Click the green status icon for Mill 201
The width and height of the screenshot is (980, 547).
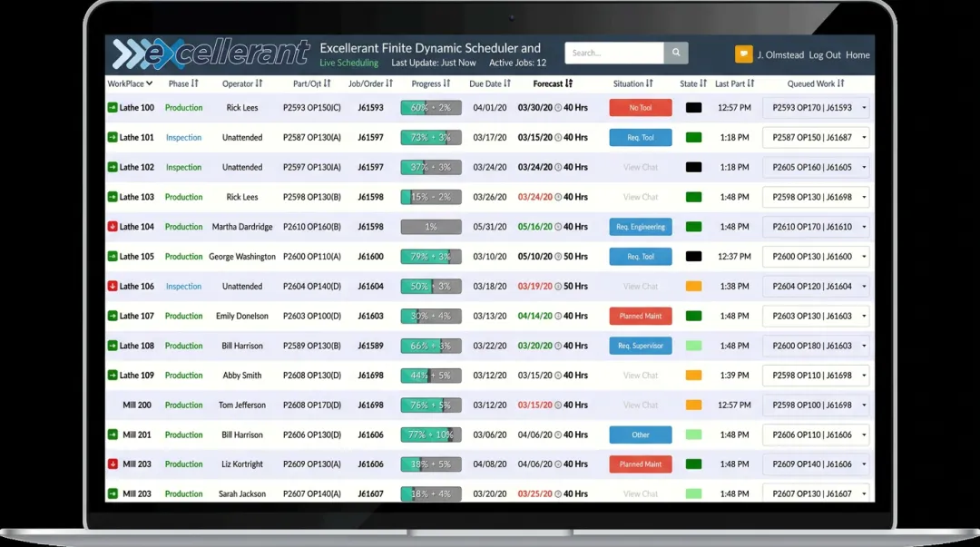click(x=113, y=435)
